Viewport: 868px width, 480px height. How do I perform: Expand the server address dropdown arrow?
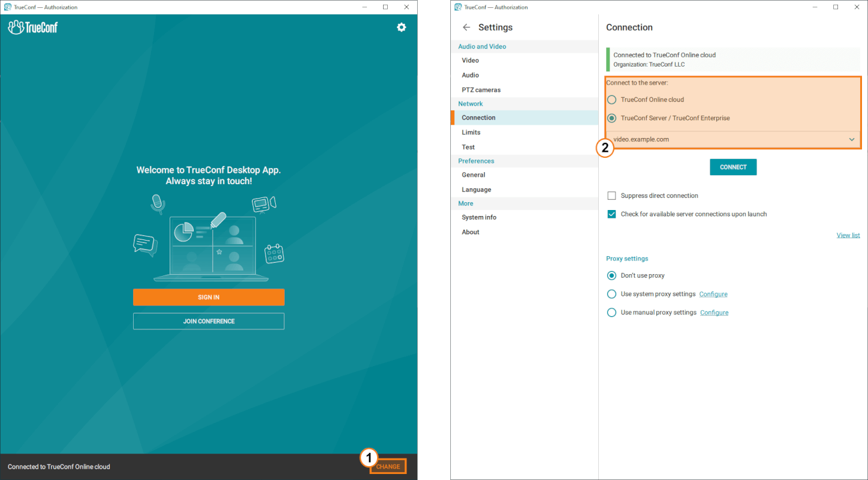(852, 139)
